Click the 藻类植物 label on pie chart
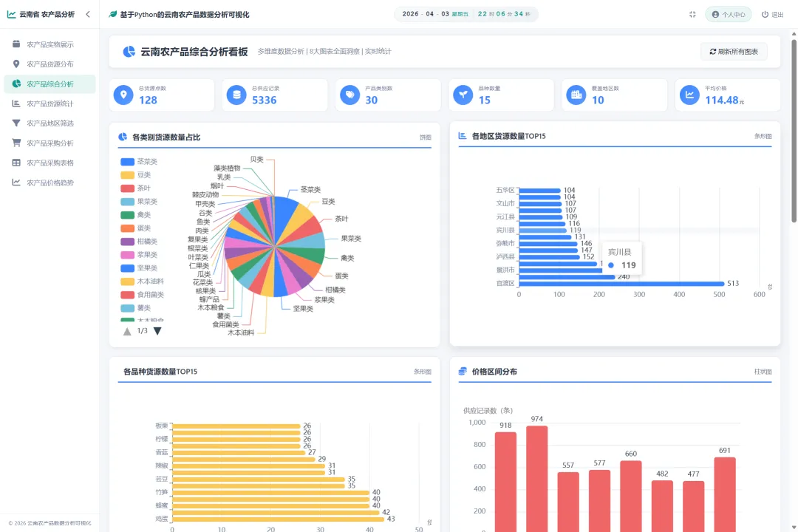The image size is (798, 532). click(227, 168)
